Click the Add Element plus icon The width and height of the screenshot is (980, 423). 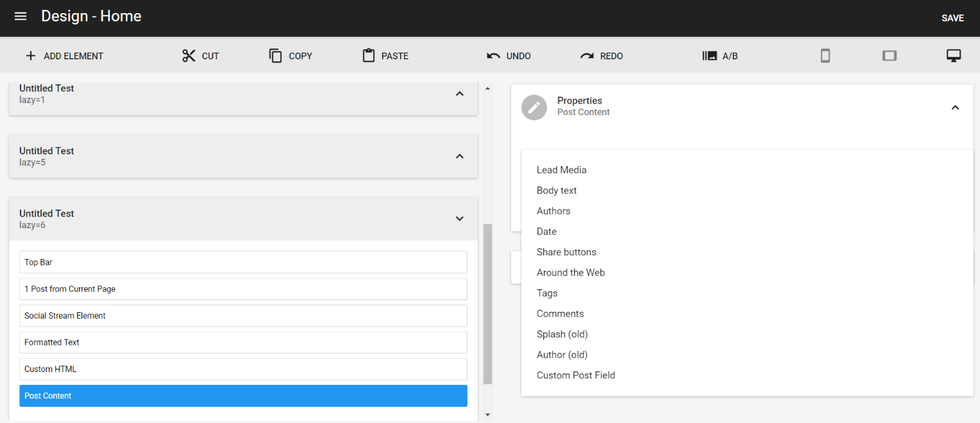[x=30, y=56]
